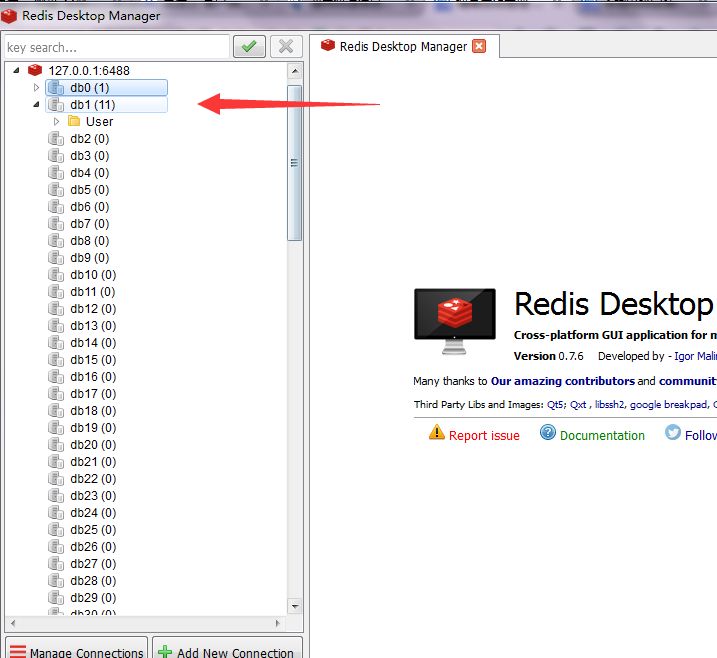Click the red Redis server icon for 127.0.0.1:6488
717x658 pixels.
35,70
